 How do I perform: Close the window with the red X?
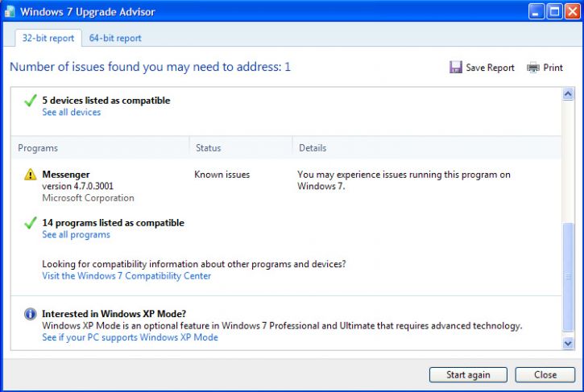[573, 11]
